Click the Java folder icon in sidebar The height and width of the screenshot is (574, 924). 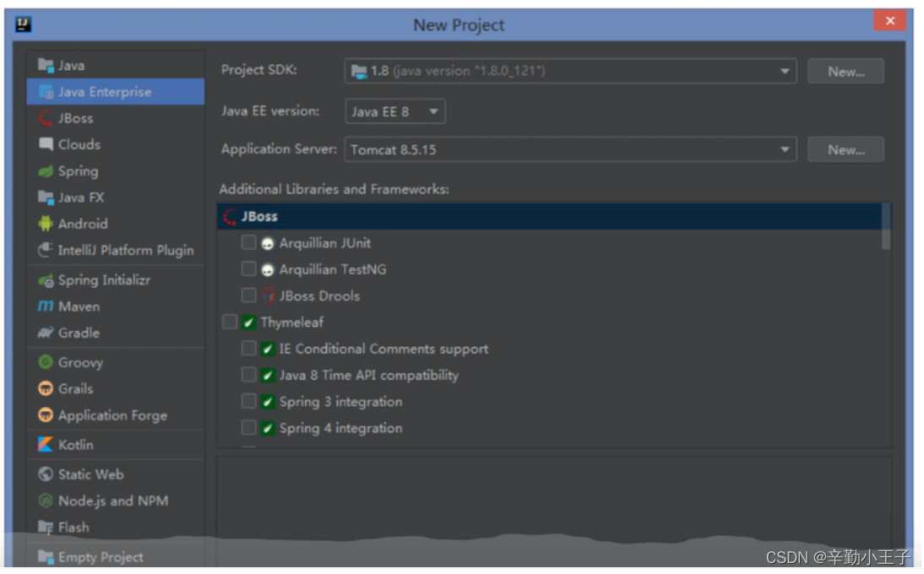46,65
